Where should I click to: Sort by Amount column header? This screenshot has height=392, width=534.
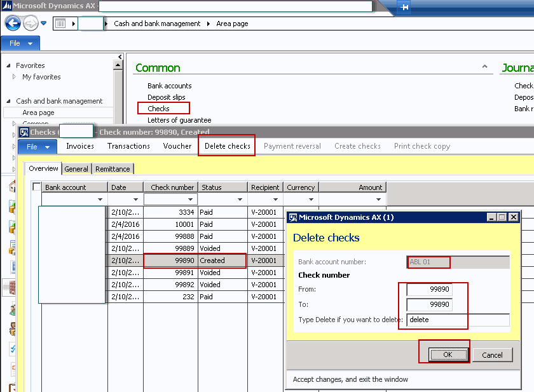tap(352, 187)
